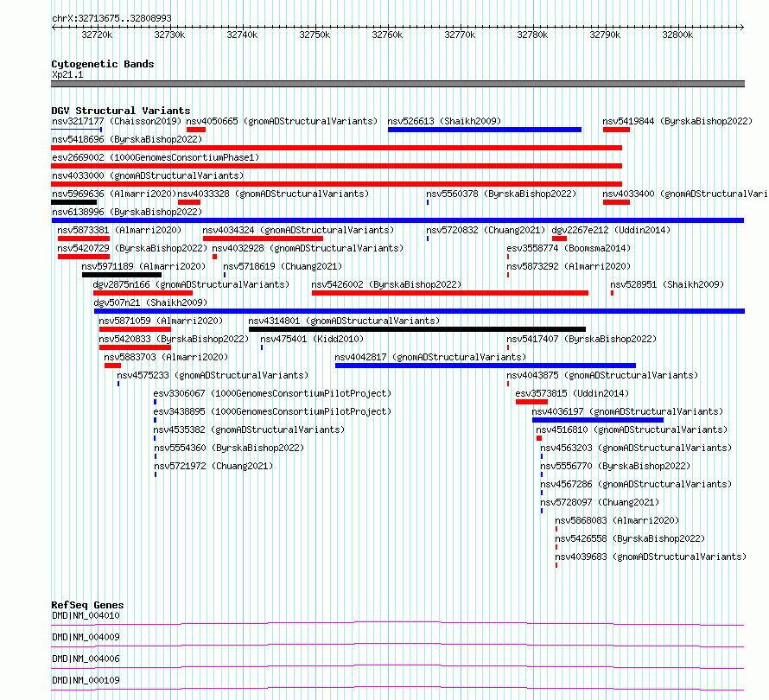This screenshot has width=769, height=700.
Task: Open the nsv4567286 (gnomADStructuralVariants) label
Action: click(636, 484)
